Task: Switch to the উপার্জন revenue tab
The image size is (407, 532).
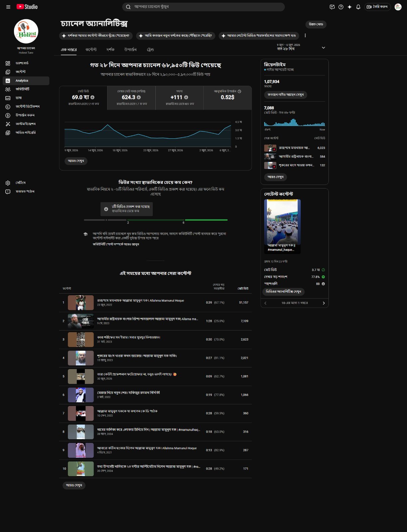Action: pos(130,50)
